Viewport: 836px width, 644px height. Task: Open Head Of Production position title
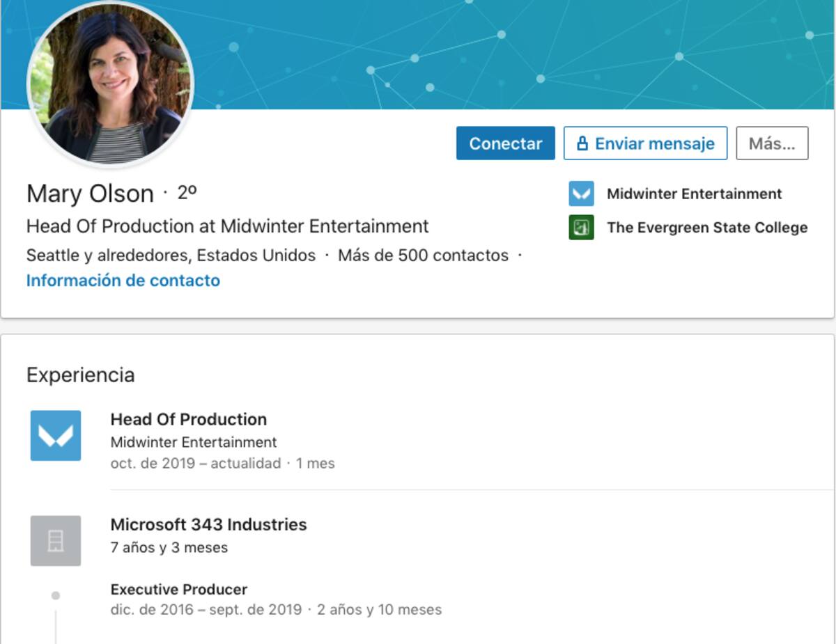coord(189,419)
